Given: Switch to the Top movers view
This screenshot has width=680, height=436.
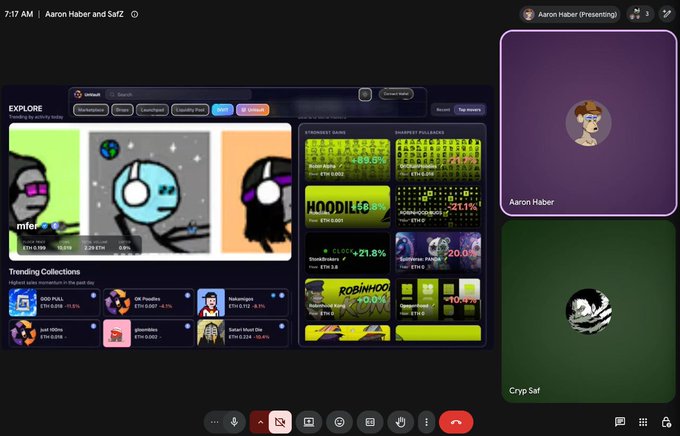Looking at the screenshot, I should pyautogui.click(x=469, y=110).
